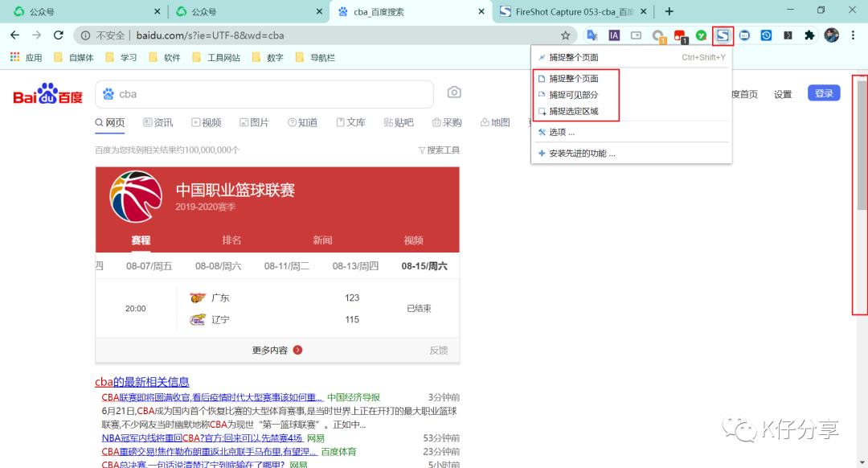868x468 pixels.
Task: Click the 更多内容 link
Action: tap(269, 350)
